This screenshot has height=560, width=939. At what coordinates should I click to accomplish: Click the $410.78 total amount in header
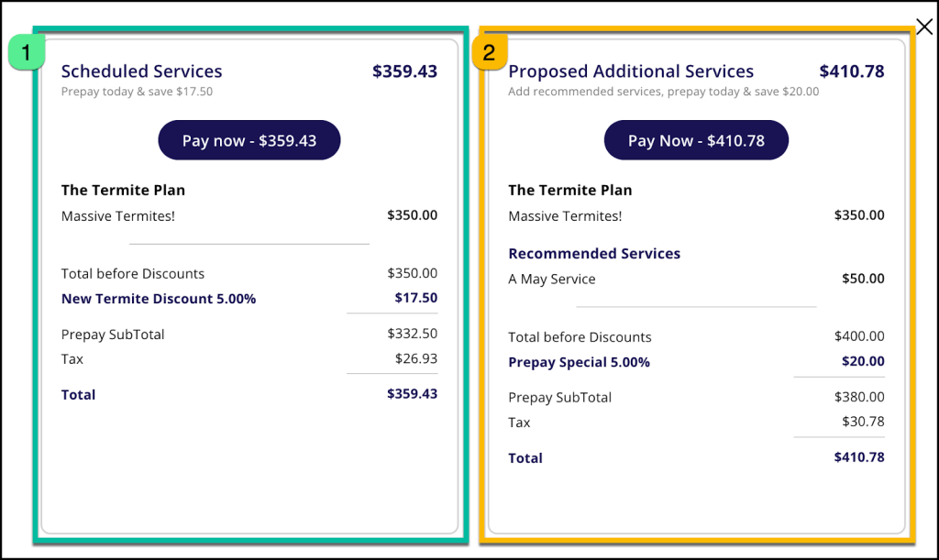[x=852, y=71]
